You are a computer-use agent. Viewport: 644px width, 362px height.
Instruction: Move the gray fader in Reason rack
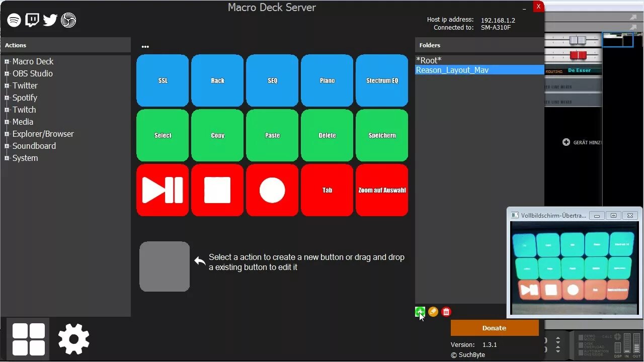pyautogui.click(x=578, y=40)
